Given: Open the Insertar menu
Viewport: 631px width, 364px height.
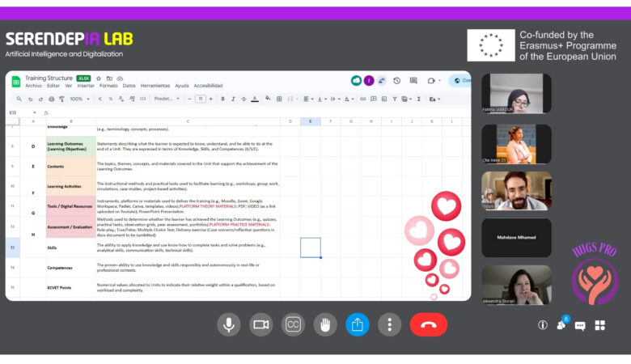Looking at the screenshot, I should pos(86,86).
